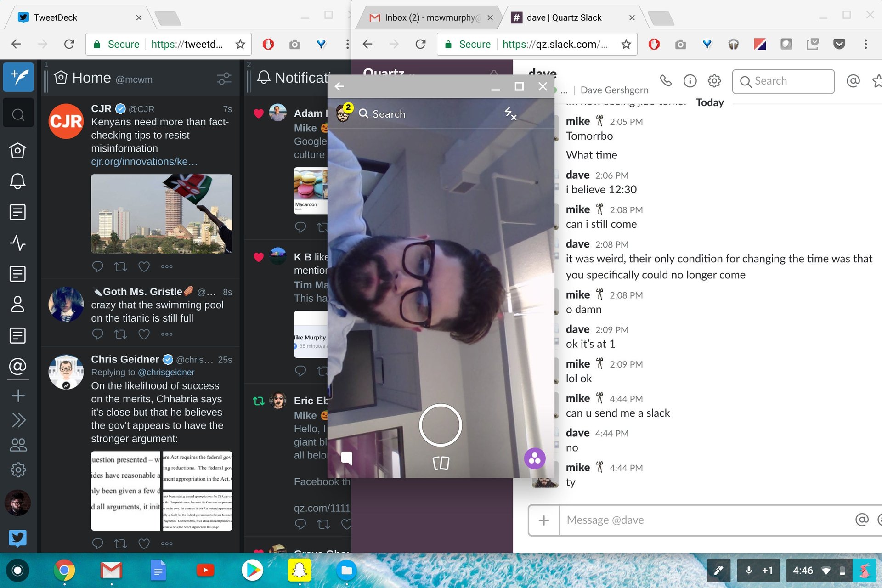The height and width of the screenshot is (588, 882).
Task: Open Chrome OS launcher
Action: click(17, 571)
